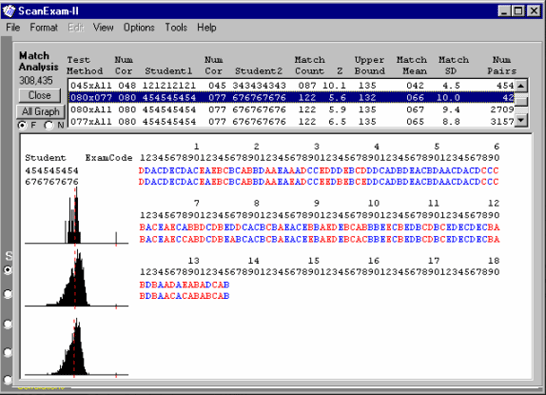Open the Tools menu

click(176, 28)
